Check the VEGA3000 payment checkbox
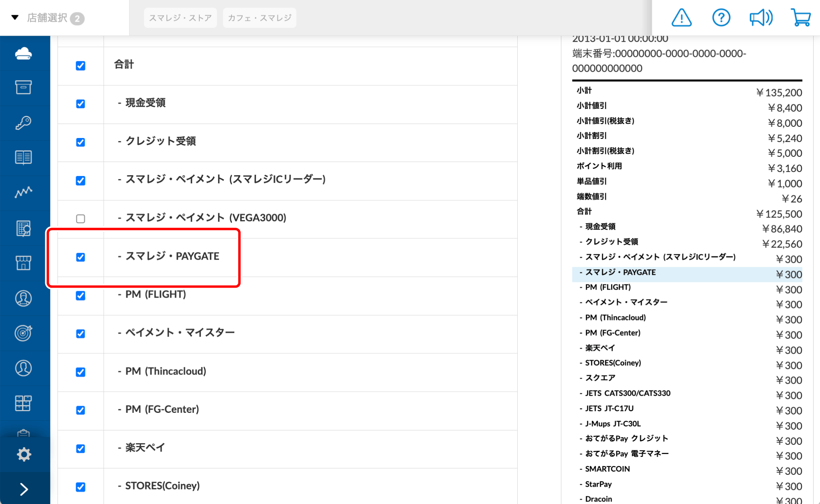820x504 pixels. 80,219
